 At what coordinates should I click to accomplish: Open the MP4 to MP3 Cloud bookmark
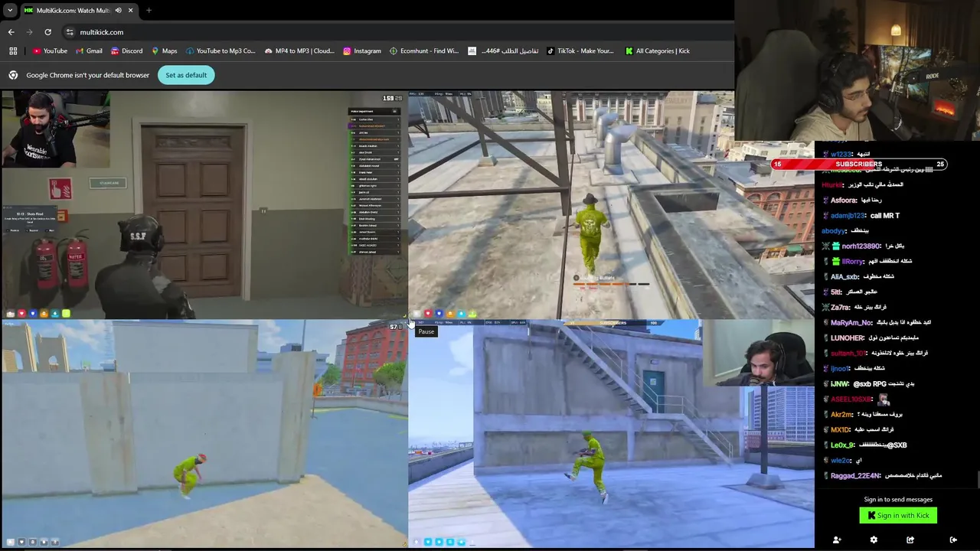299,51
